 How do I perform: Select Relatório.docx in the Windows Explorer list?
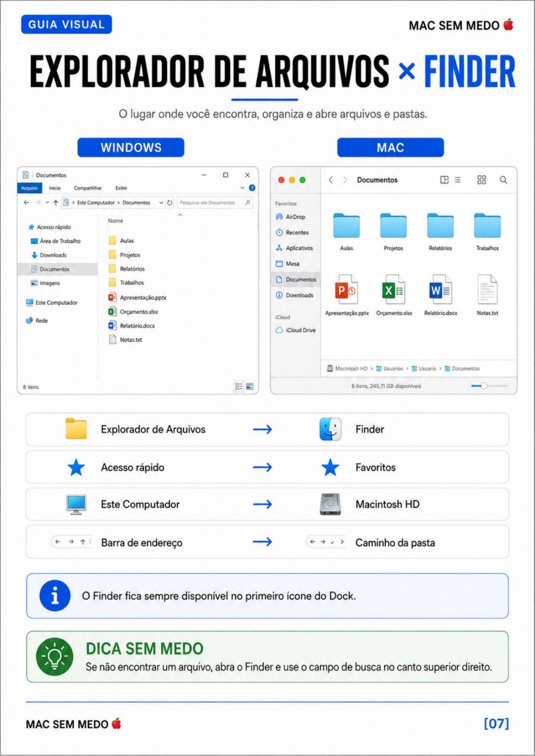pos(131,325)
